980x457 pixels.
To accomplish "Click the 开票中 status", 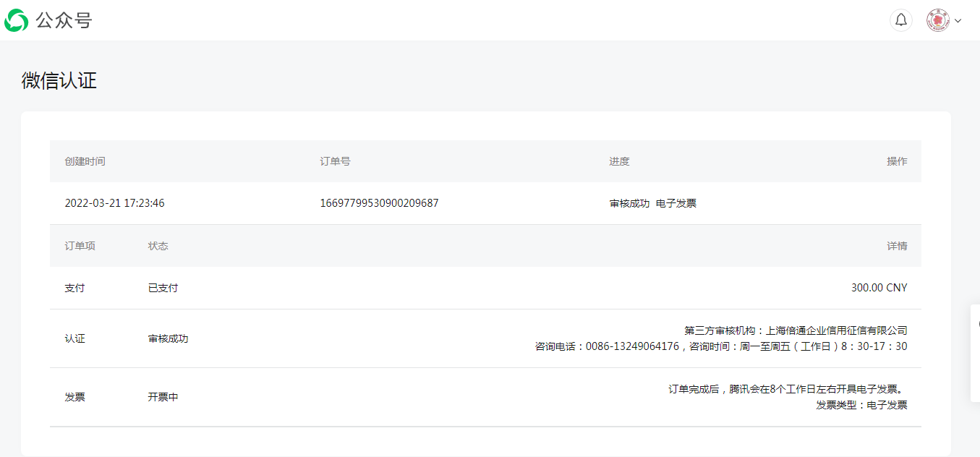I will coord(163,397).
